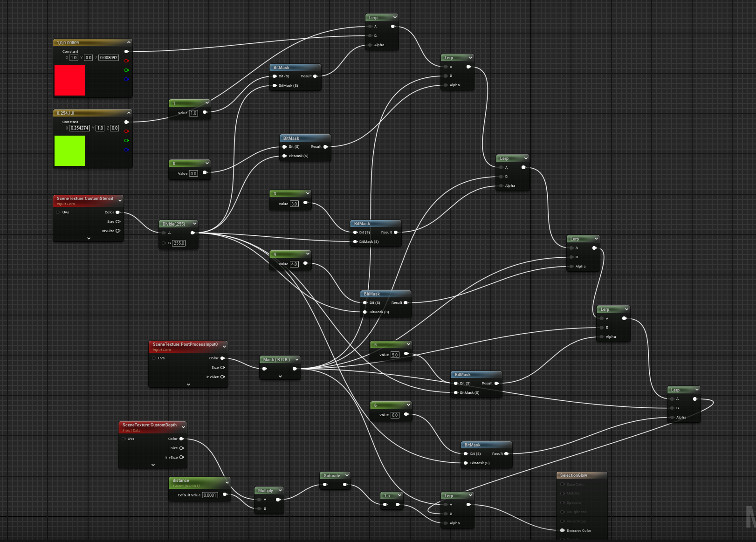Click the red channel pin of constant 0.254,1,0
Viewport: 756px width, 542px height.
pyautogui.click(x=126, y=131)
